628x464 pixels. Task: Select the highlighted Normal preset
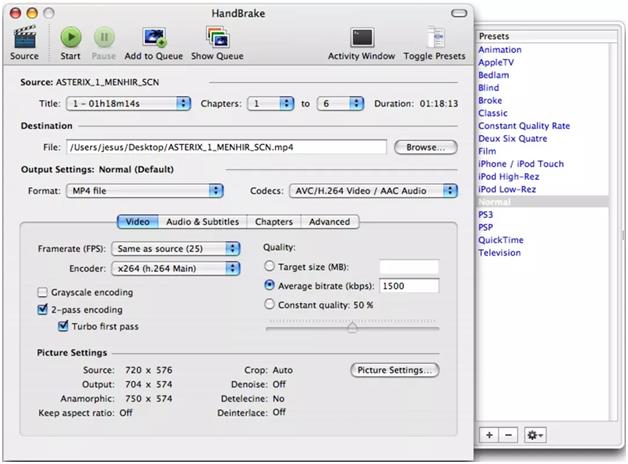pyautogui.click(x=542, y=202)
